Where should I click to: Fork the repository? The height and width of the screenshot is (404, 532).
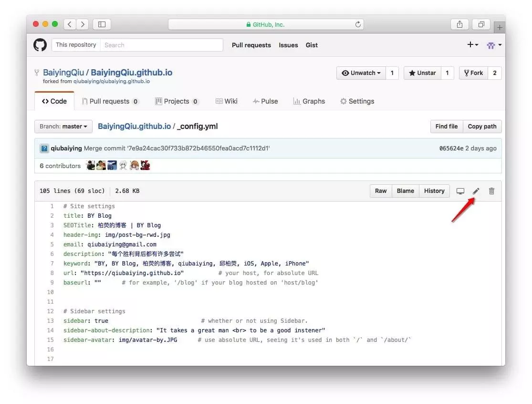[473, 73]
